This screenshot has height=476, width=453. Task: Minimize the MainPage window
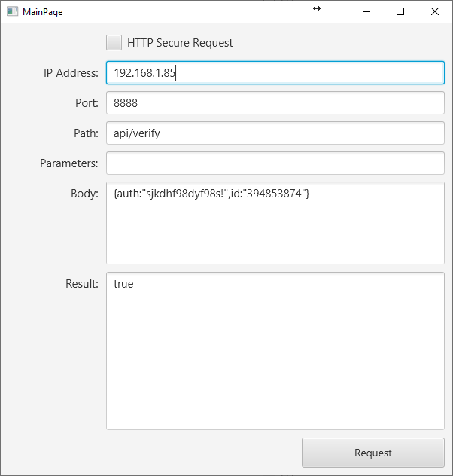(366, 11)
